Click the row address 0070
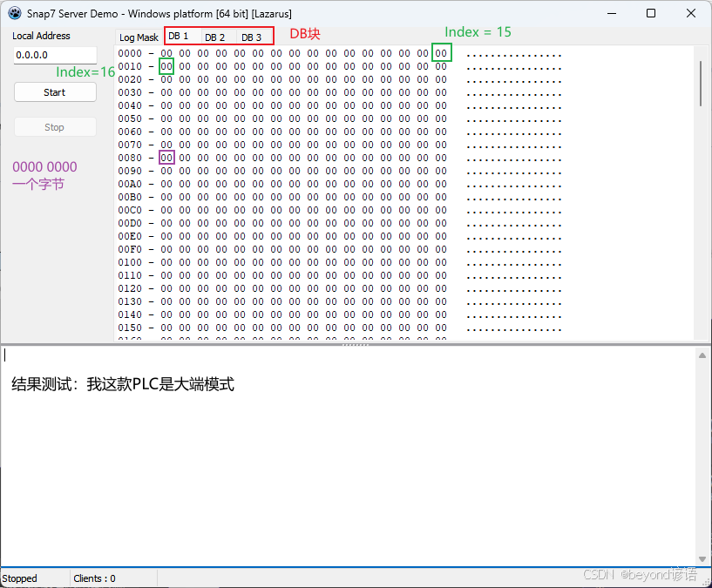 pyautogui.click(x=130, y=145)
